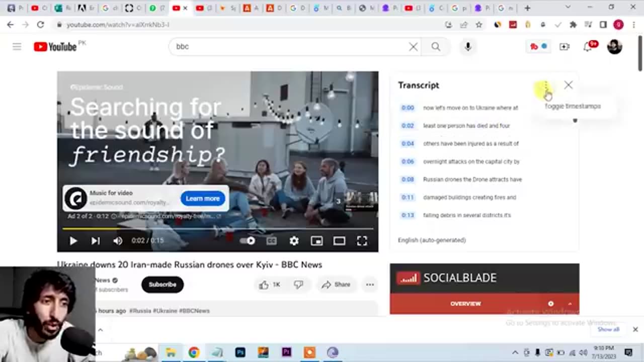The width and height of the screenshot is (644, 362).
Task: Open the tab search dropdown arrow
Action: (x=568, y=8)
